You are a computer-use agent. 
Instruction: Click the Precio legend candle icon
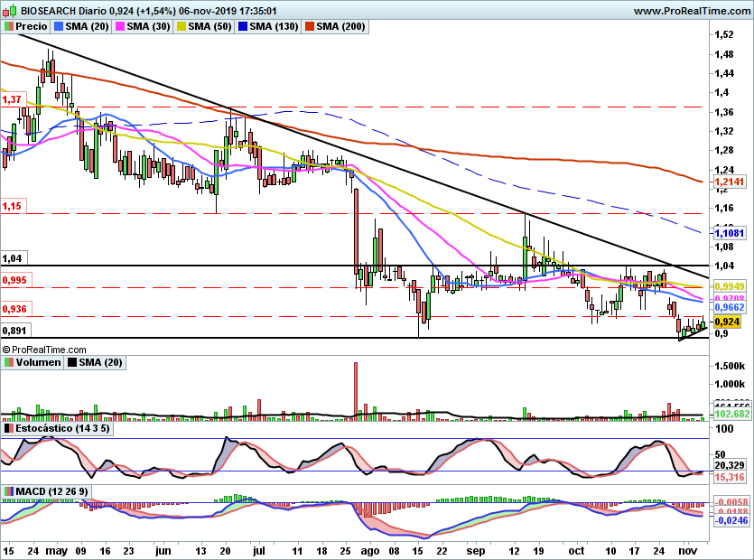pos(9,26)
